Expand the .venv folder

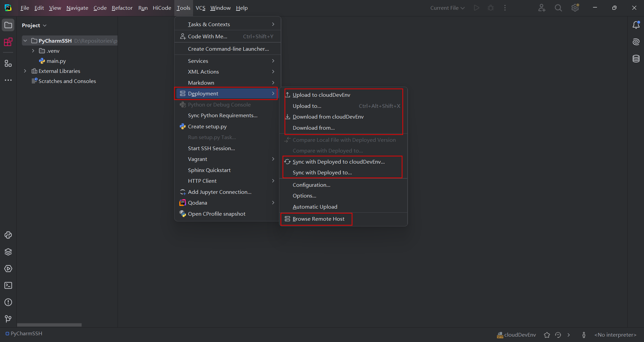point(33,51)
